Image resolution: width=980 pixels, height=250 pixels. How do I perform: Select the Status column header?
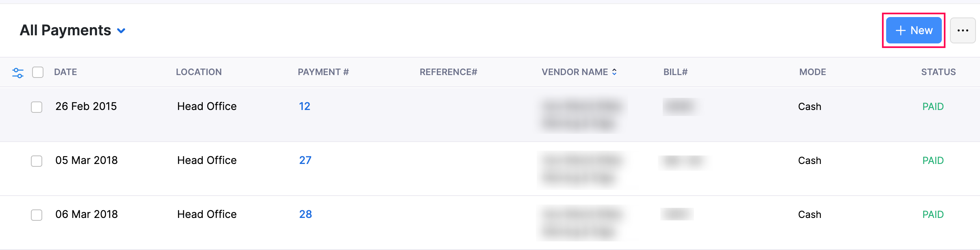939,72
